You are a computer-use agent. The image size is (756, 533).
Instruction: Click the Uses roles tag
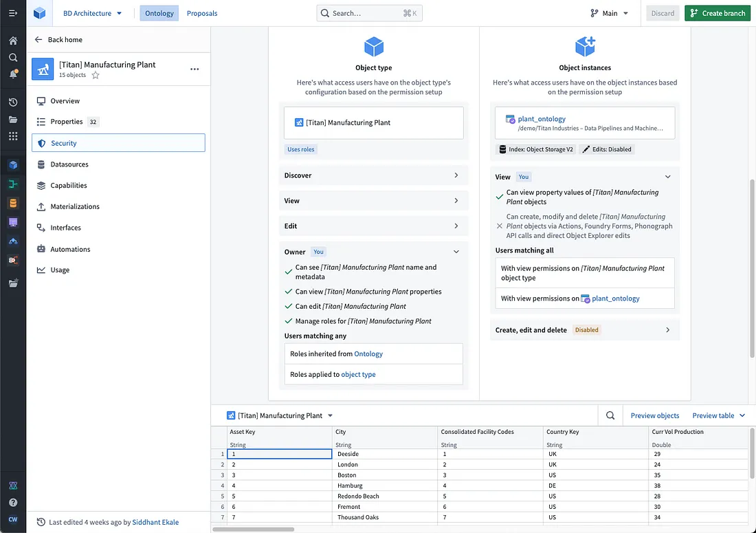click(301, 149)
